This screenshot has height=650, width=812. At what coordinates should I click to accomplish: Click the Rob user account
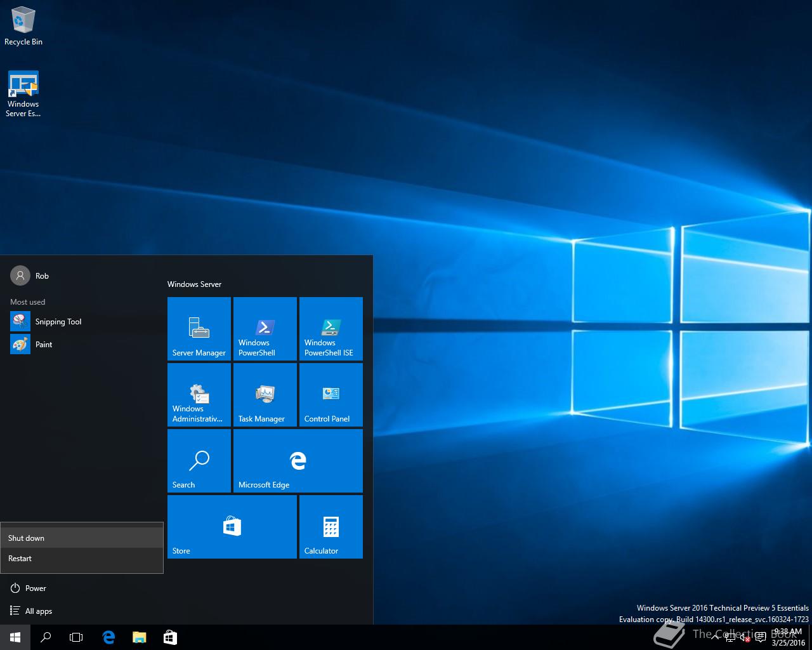tap(30, 275)
